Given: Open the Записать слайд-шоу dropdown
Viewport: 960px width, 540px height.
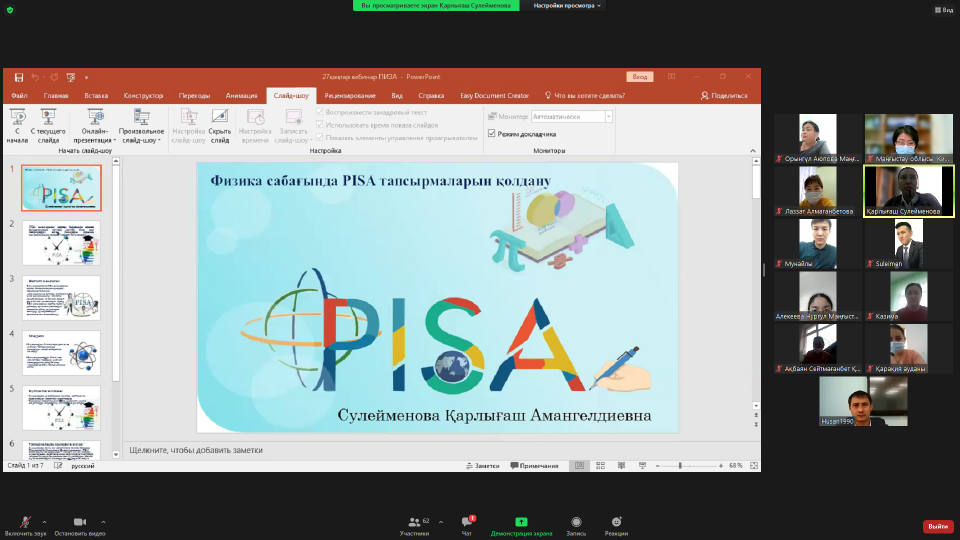Looking at the screenshot, I should [x=293, y=126].
